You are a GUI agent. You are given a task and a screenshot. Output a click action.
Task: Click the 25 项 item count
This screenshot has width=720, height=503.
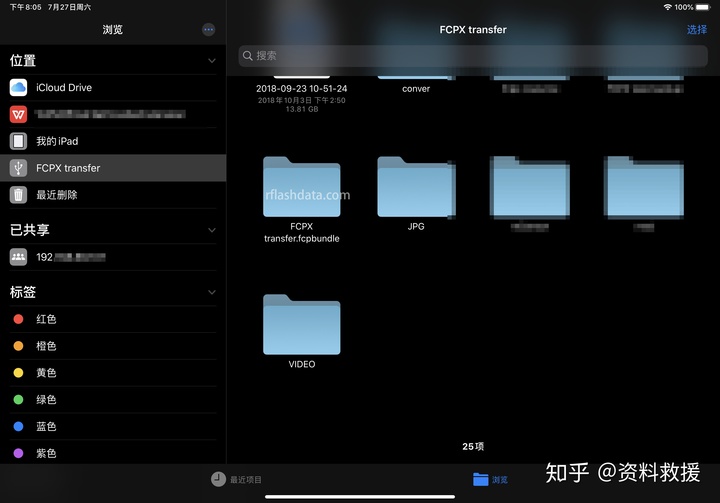[473, 446]
